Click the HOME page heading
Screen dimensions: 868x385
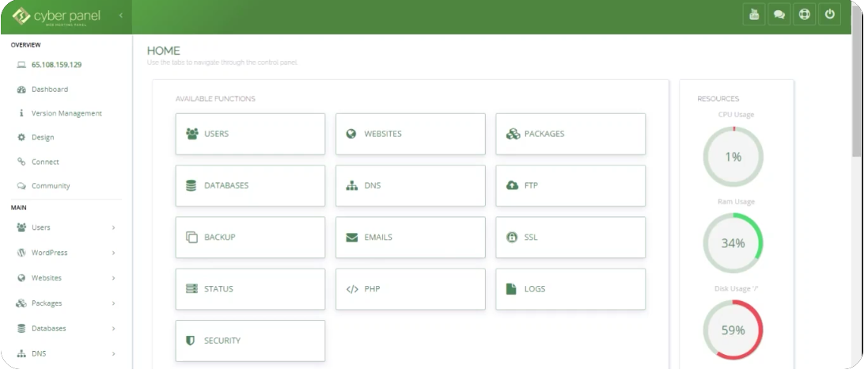click(163, 51)
